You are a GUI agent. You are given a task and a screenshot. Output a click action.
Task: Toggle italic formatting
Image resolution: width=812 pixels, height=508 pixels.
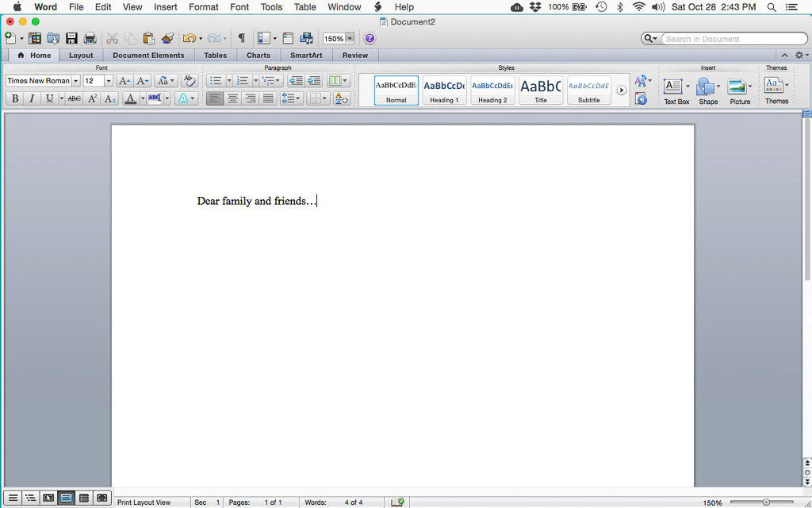(x=33, y=98)
